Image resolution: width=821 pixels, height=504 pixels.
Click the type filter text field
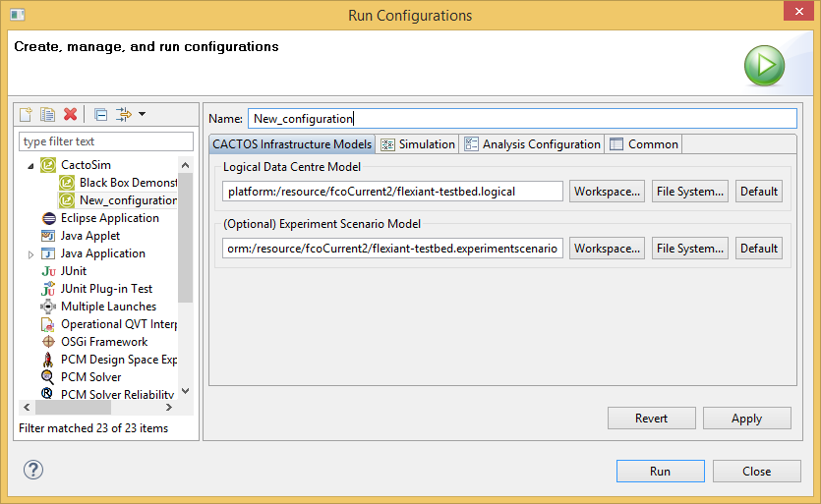[106, 141]
